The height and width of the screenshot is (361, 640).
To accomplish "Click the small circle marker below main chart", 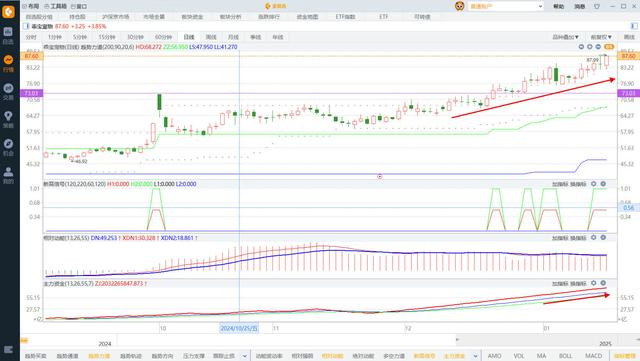I will pyautogui.click(x=380, y=176).
